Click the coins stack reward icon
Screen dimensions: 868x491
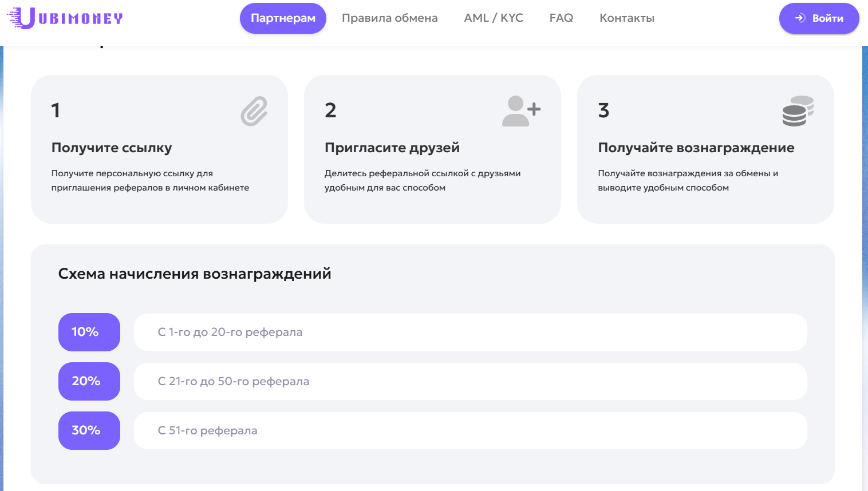(798, 111)
